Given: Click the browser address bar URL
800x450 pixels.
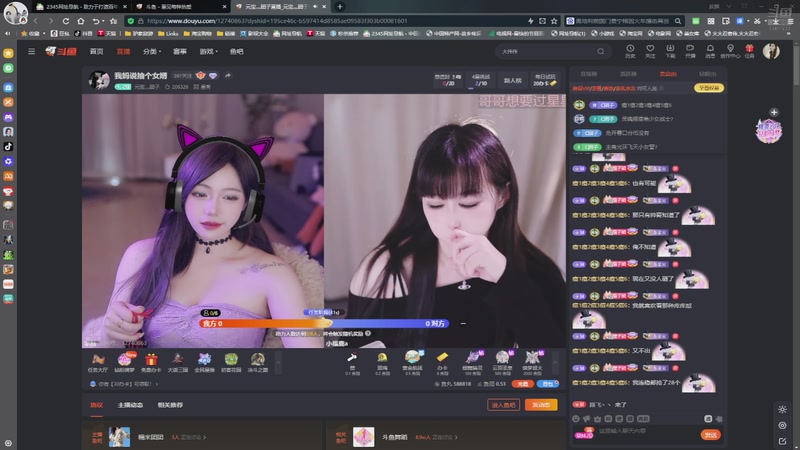Looking at the screenshot, I should pos(277,21).
